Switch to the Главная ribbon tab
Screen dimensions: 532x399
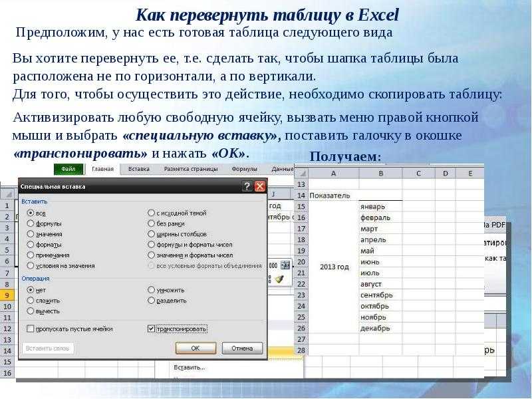click(103, 169)
